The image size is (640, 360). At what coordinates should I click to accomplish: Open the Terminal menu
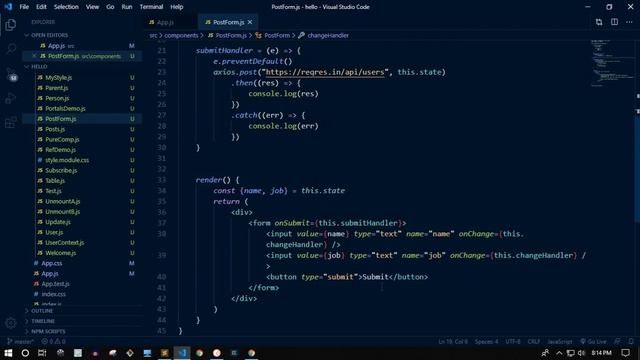[x=151, y=7]
